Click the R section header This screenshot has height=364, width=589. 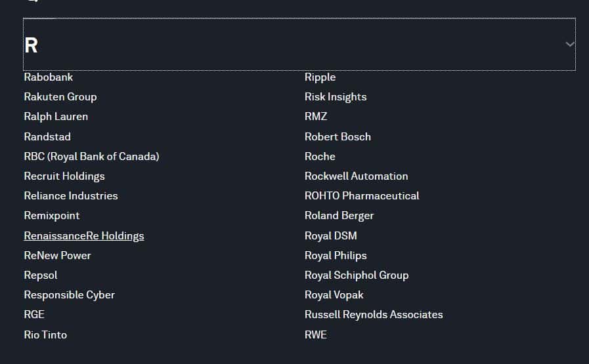click(x=299, y=45)
